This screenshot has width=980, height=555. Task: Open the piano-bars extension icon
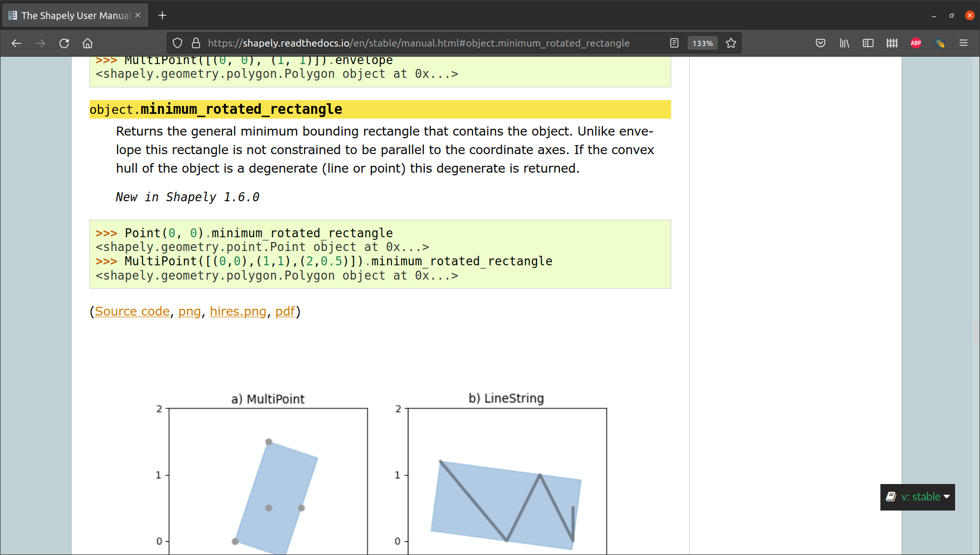pyautogui.click(x=892, y=43)
